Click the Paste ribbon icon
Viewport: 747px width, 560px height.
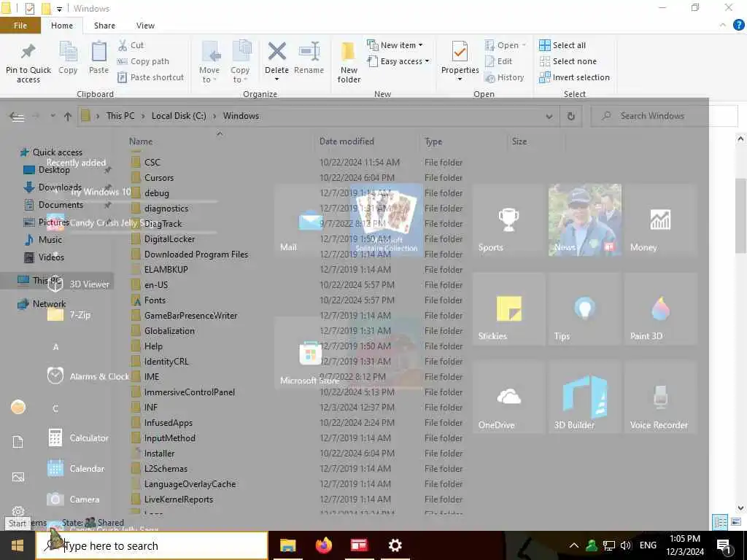(x=98, y=58)
